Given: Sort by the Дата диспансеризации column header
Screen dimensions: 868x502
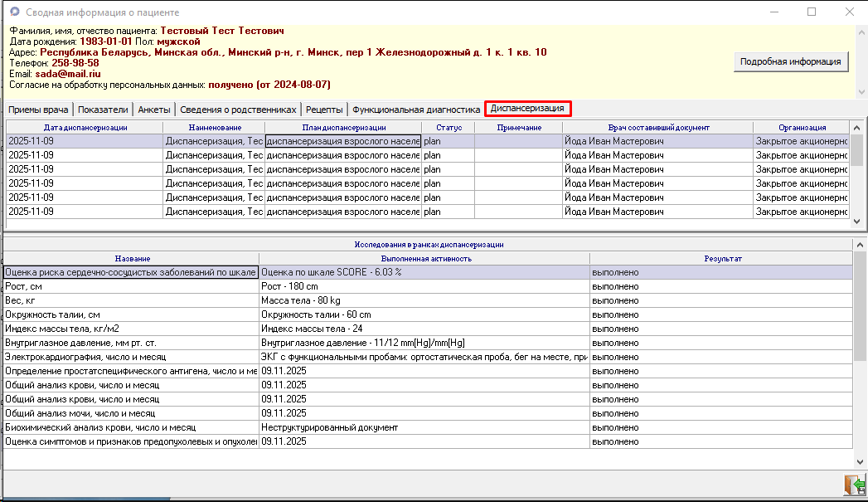Looking at the screenshot, I should [85, 128].
